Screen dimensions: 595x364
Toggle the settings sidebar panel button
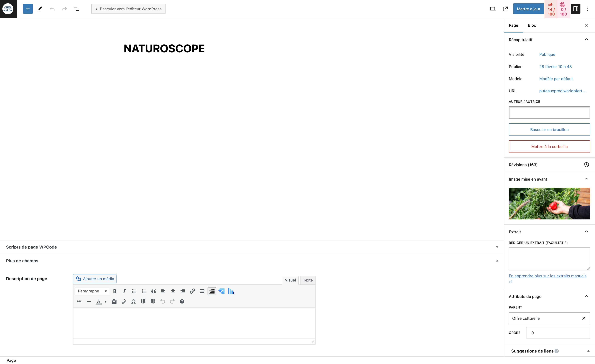[575, 9]
